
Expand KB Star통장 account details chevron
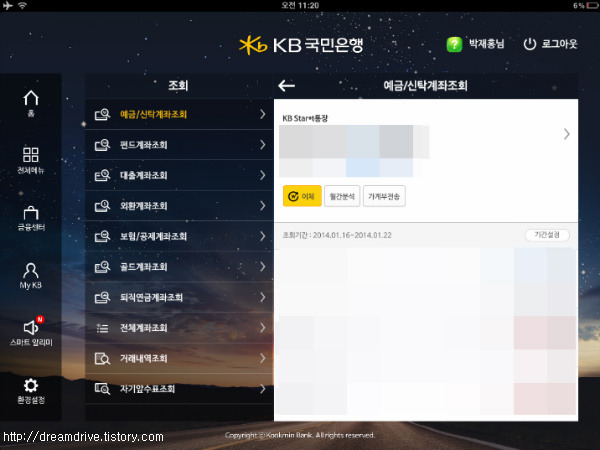567,134
